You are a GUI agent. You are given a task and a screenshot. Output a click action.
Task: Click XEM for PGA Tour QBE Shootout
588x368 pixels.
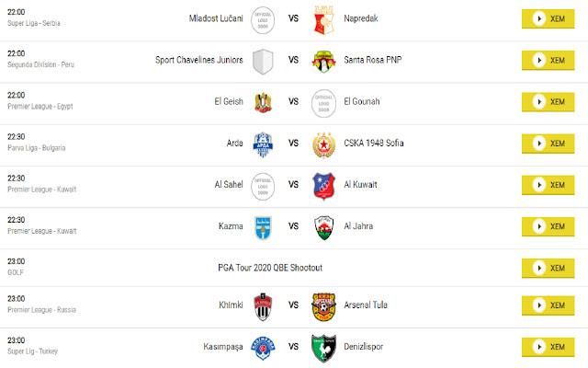click(x=548, y=268)
